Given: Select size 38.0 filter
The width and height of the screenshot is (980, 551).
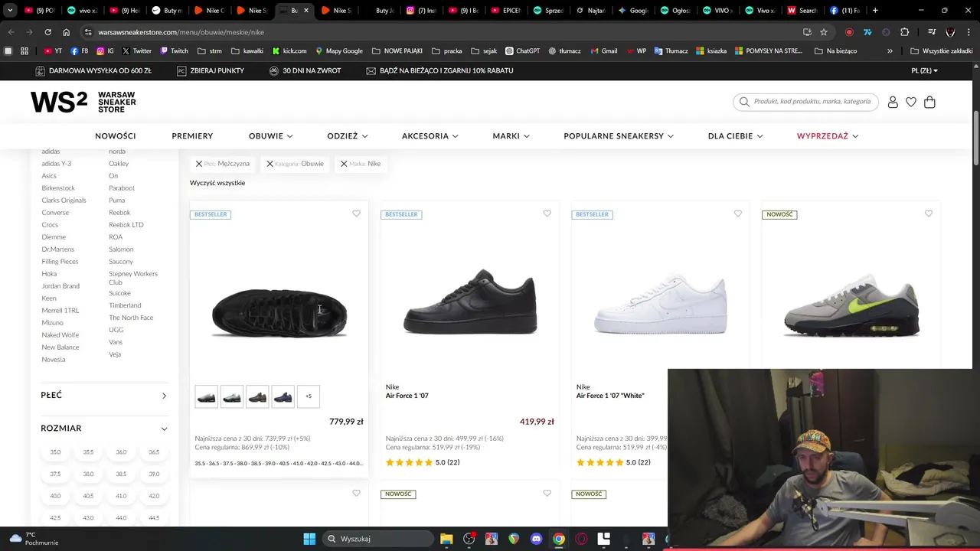Looking at the screenshot, I should pyautogui.click(x=88, y=474).
